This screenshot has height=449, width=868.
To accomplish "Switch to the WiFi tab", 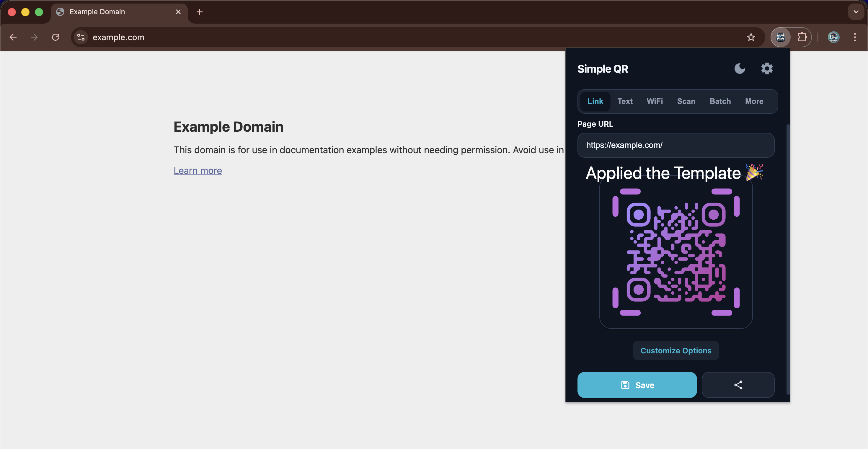I will (654, 101).
